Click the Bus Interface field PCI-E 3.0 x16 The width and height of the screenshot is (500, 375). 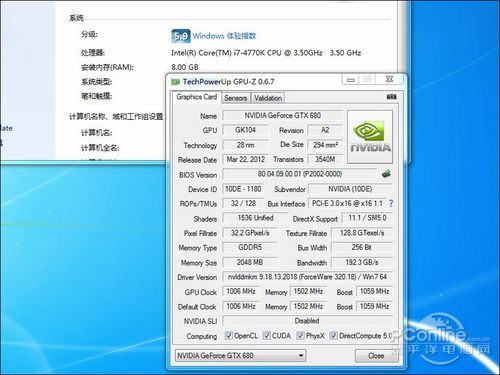tap(348, 203)
